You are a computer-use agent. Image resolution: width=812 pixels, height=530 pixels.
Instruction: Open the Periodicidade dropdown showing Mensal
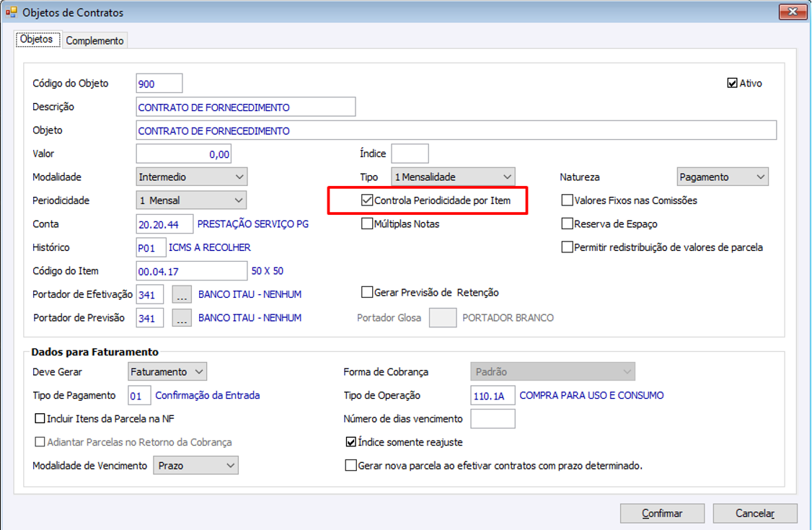click(x=191, y=200)
